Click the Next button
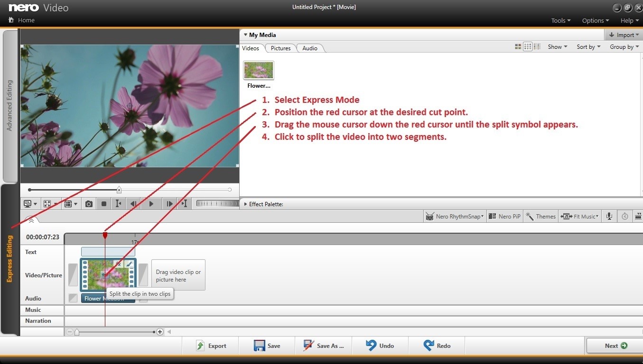 click(x=615, y=346)
